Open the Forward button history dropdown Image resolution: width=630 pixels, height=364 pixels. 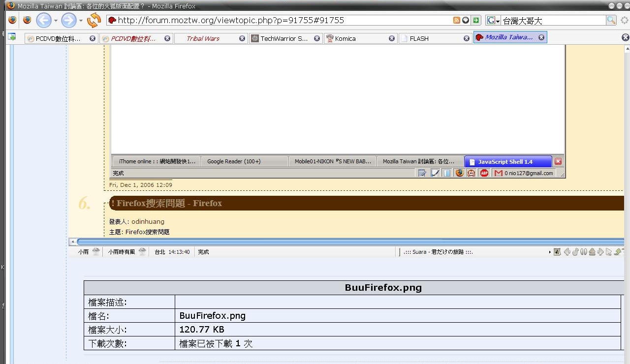tap(81, 21)
